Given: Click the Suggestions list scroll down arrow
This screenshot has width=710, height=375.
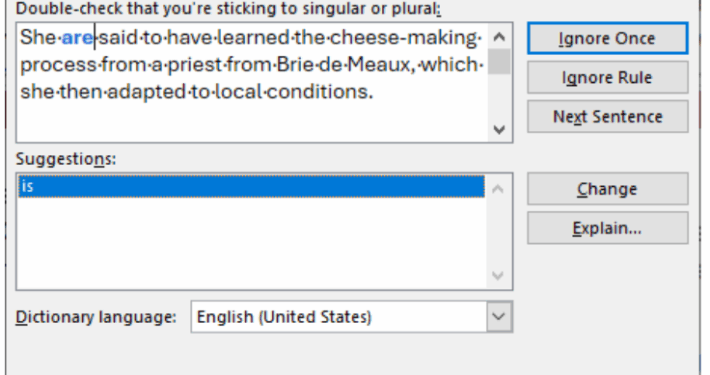Looking at the screenshot, I should (x=498, y=275).
